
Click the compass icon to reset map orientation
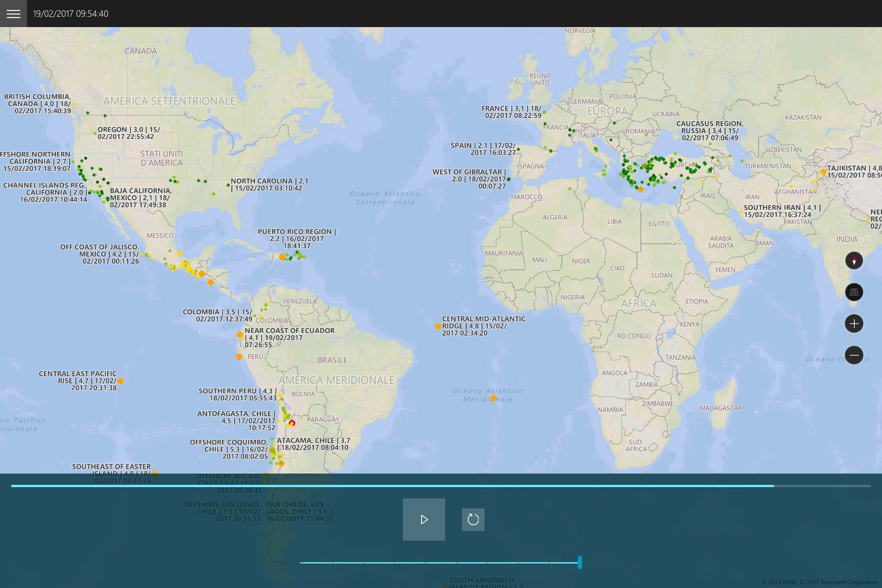coord(854,260)
